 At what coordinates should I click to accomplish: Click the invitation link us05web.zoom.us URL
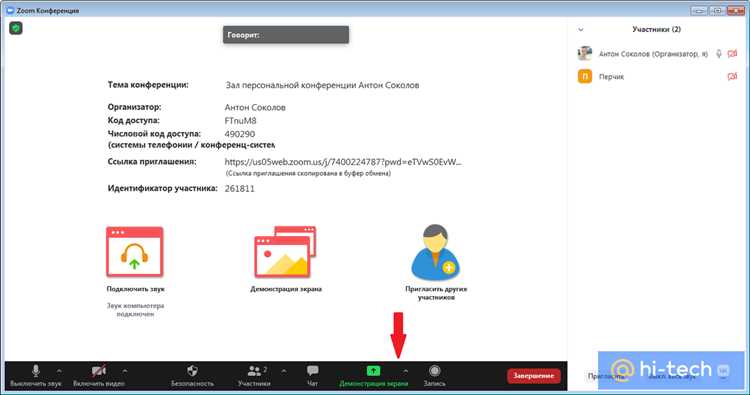coord(343,162)
